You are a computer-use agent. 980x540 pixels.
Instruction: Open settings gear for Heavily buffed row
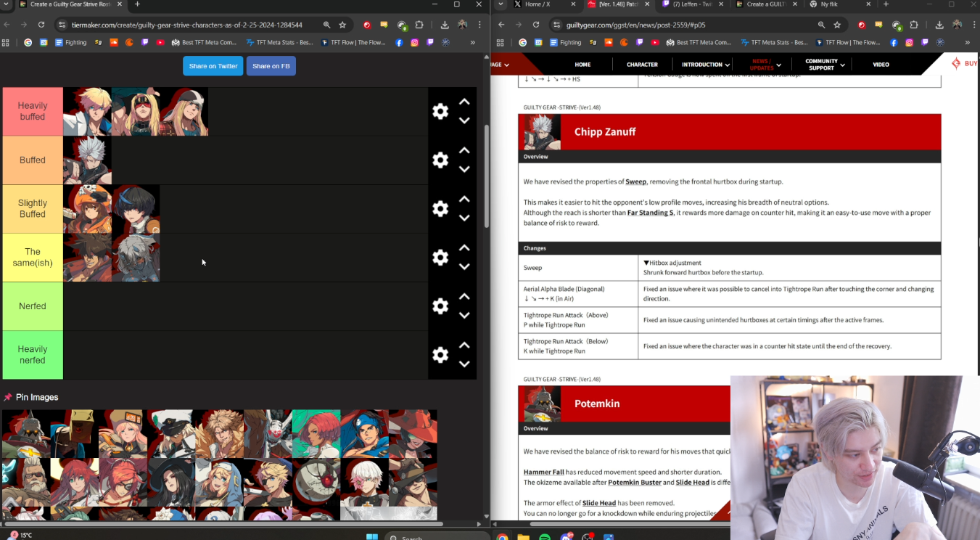440,111
